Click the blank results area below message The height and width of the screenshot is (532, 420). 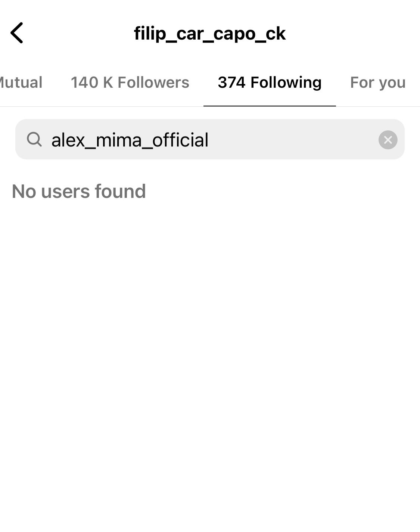[210, 336]
